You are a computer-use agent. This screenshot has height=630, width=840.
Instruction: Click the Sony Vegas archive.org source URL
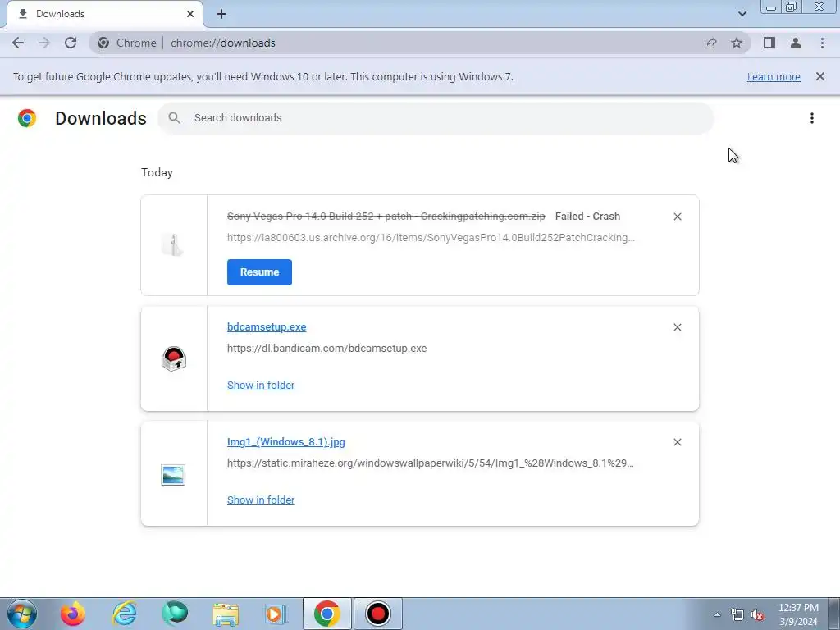[x=431, y=237]
